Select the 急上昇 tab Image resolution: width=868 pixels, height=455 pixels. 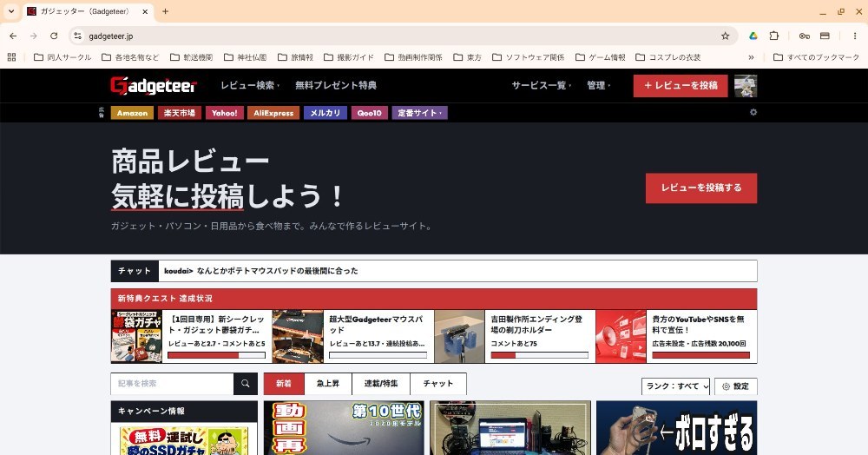tap(328, 384)
